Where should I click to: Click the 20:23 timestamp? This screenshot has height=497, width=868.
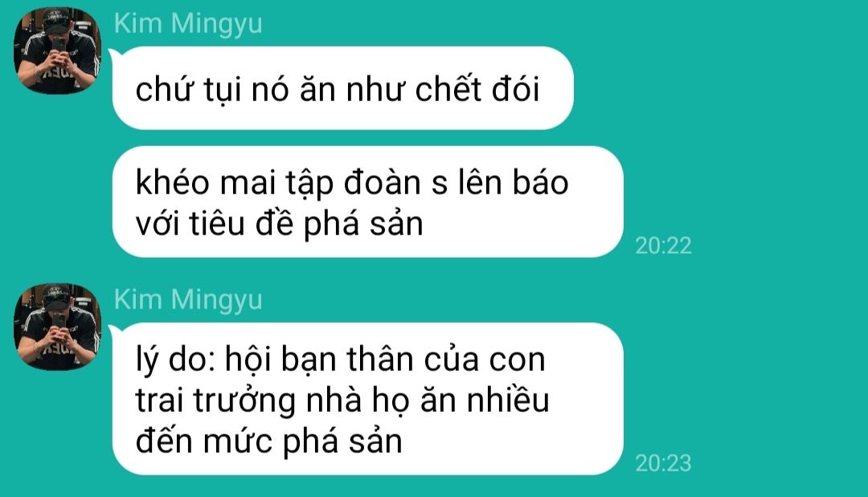click(x=663, y=463)
